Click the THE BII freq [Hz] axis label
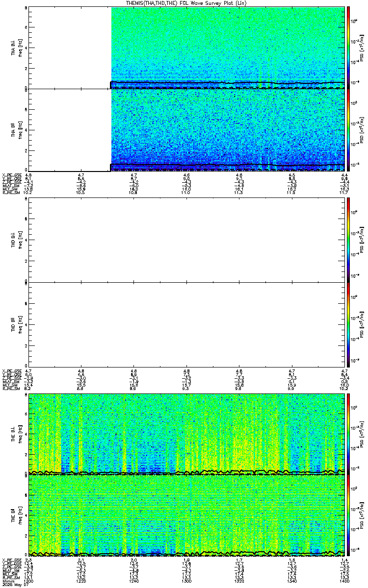The image size is (368, 588). pyautogui.click(x=20, y=516)
